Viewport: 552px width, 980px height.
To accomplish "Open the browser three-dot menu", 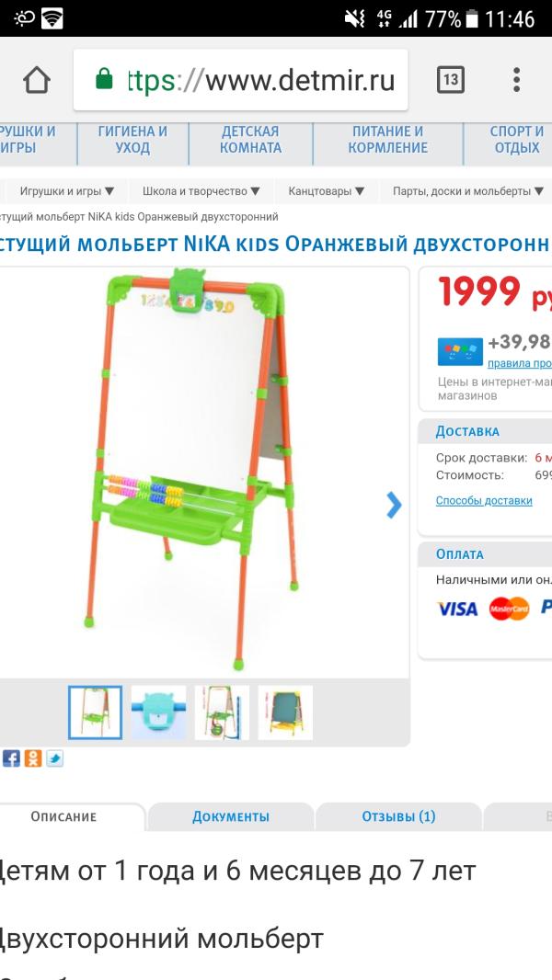I will coord(516,80).
